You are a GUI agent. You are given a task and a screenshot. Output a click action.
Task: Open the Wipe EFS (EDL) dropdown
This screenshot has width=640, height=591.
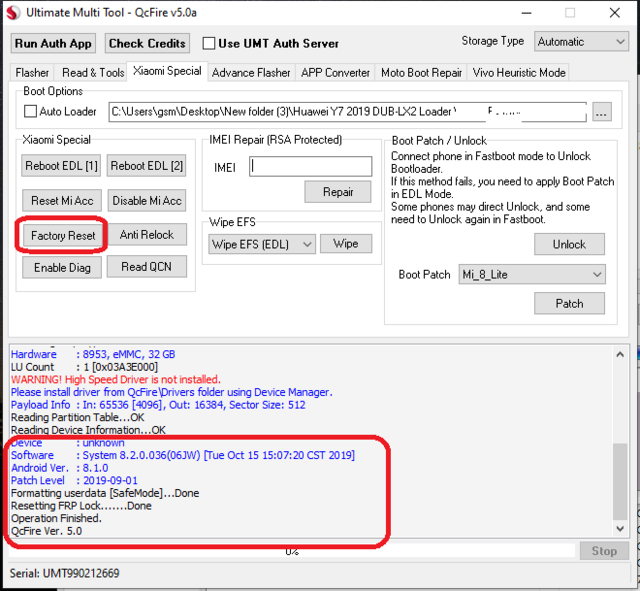click(x=262, y=244)
